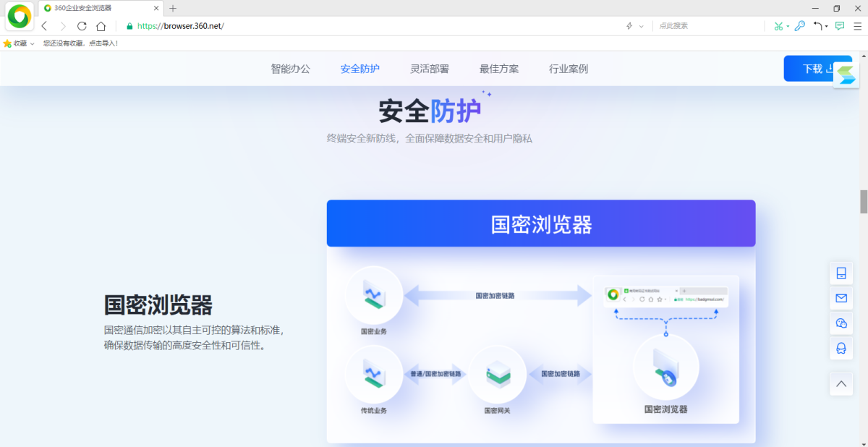Open the screenshot capture tool

(778, 25)
